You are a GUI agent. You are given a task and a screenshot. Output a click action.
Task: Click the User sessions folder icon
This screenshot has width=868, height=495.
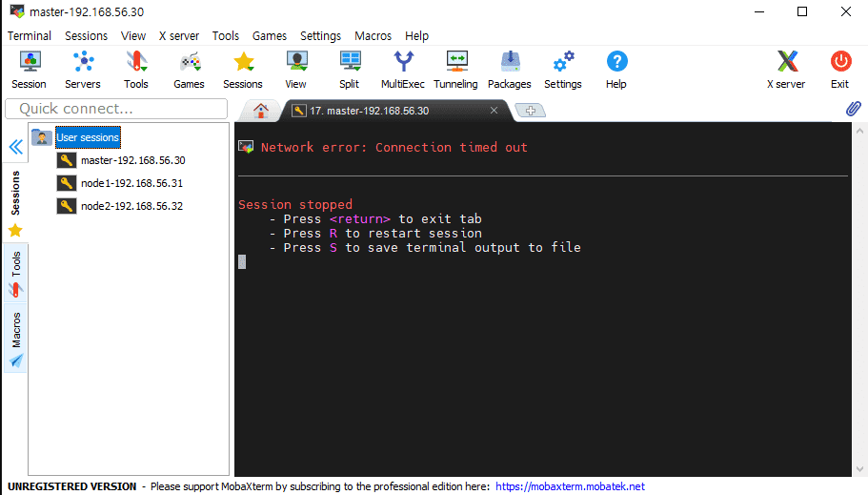(x=42, y=137)
